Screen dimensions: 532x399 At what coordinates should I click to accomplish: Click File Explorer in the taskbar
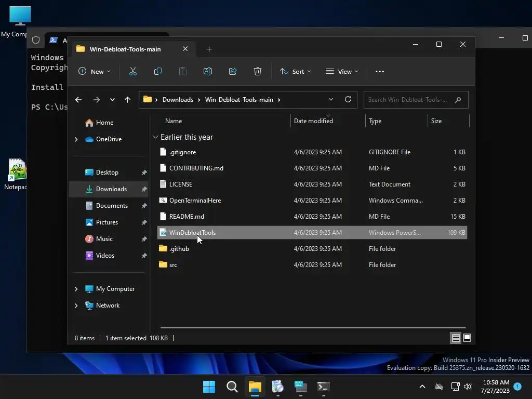pyautogui.click(x=255, y=387)
